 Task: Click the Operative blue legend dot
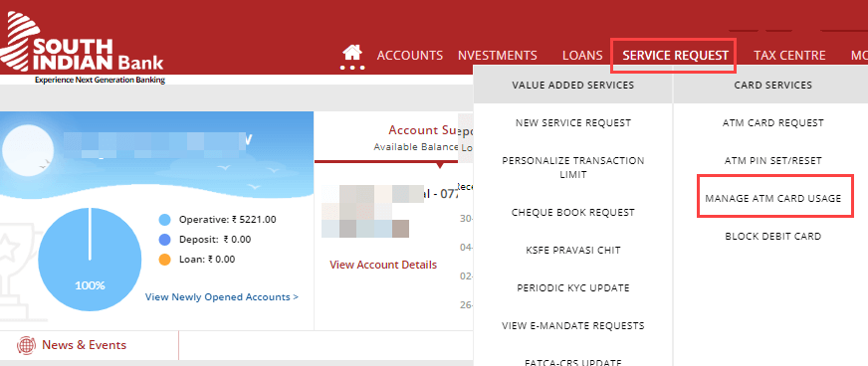coord(164,220)
